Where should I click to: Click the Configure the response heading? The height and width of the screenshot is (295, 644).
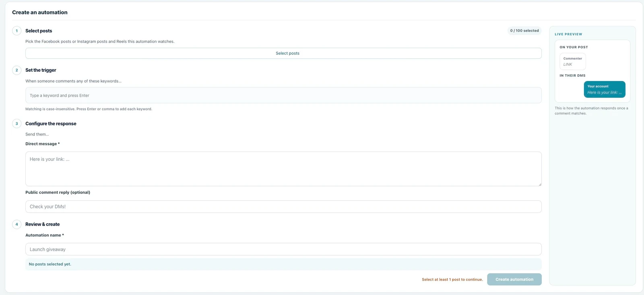[x=51, y=124]
